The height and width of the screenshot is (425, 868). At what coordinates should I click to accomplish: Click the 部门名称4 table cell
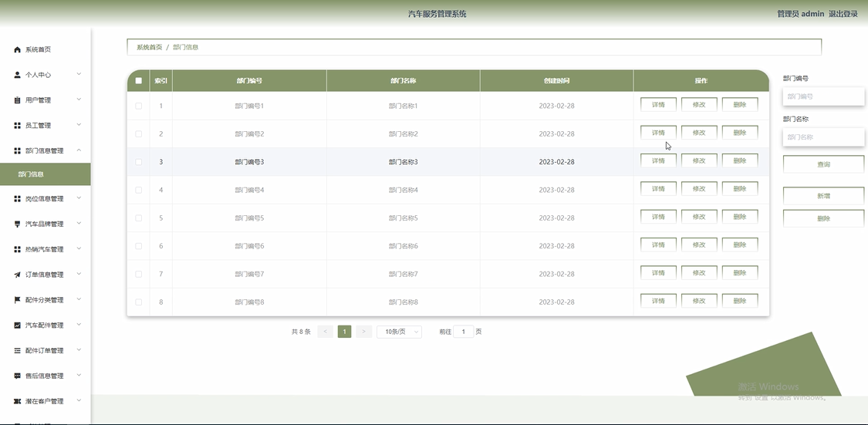point(403,190)
